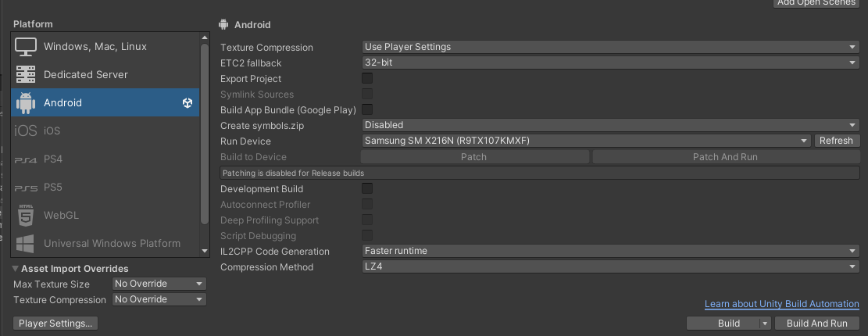Enable Build App Bundle (Google Play) checkbox
868x336 pixels.
point(367,109)
